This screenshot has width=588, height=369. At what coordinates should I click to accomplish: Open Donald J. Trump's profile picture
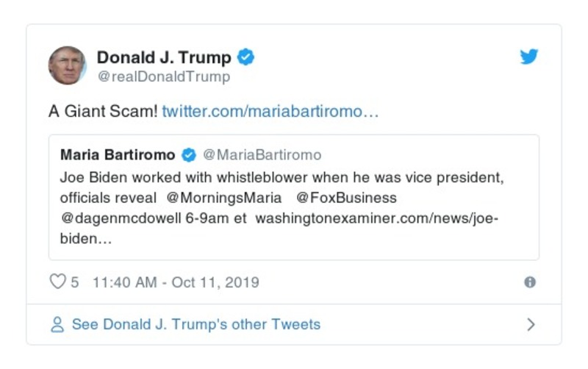click(x=68, y=65)
